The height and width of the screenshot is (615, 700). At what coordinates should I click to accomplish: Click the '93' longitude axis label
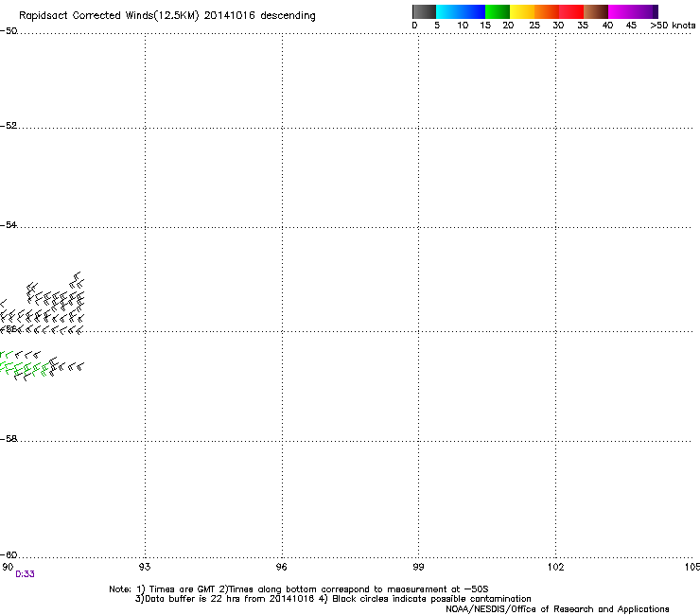coord(145,567)
